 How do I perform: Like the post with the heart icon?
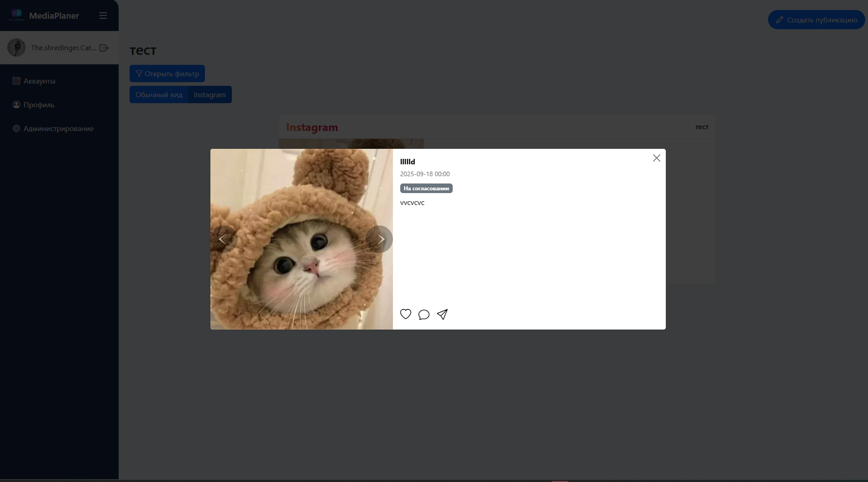tap(406, 314)
